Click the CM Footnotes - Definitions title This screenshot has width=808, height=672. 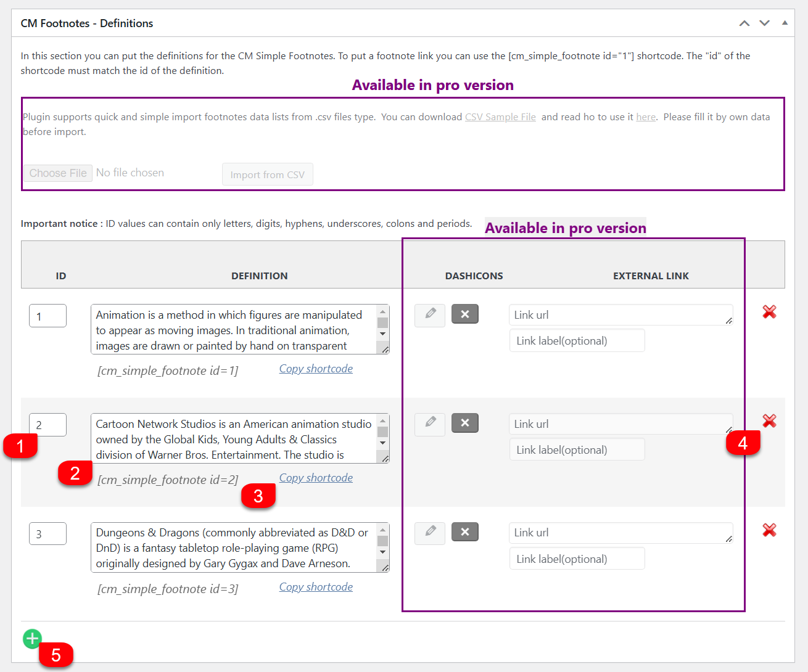coord(87,23)
